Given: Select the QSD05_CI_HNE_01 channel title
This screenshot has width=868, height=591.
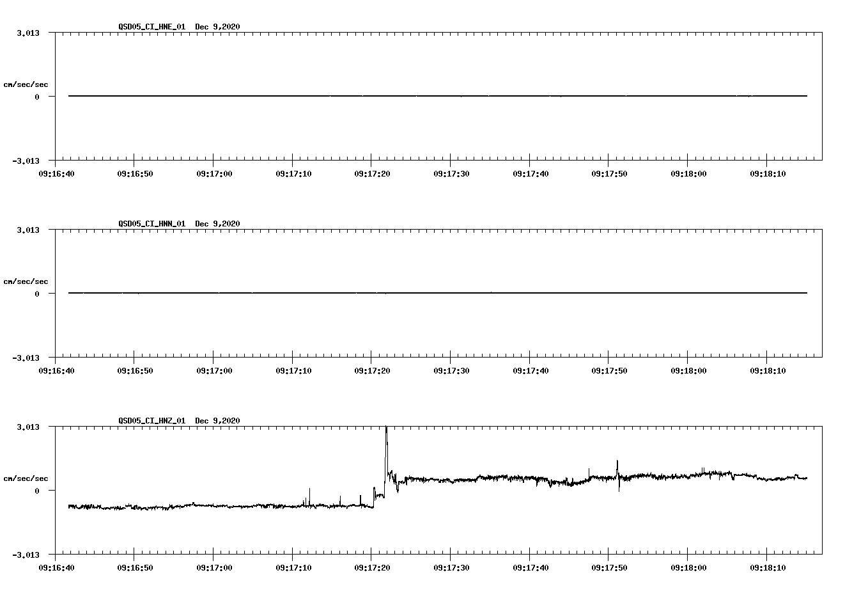Looking at the screenshot, I should click(x=151, y=27).
